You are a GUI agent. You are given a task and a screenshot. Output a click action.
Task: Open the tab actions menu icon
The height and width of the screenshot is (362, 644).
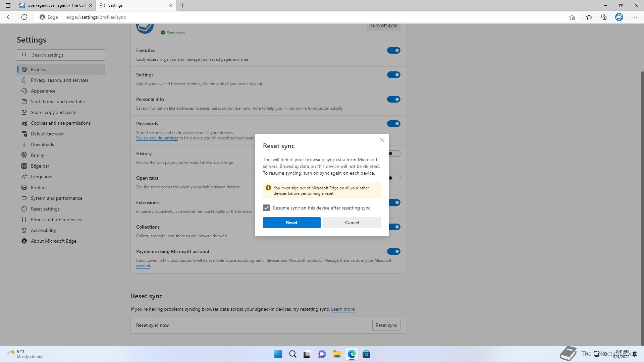click(8, 5)
